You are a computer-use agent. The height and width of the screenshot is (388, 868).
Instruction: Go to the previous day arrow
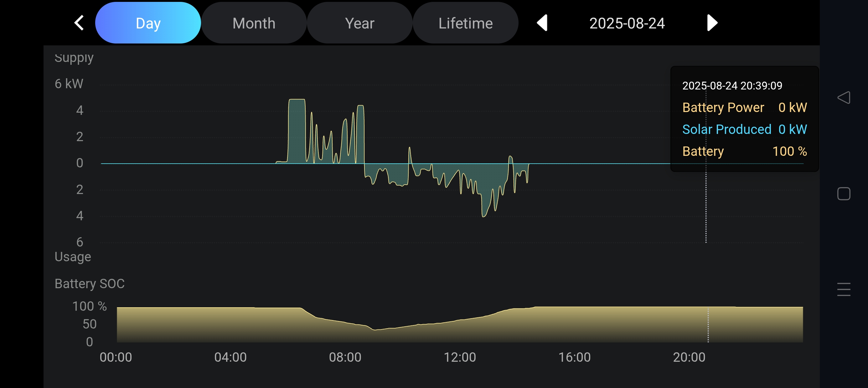[x=542, y=23]
